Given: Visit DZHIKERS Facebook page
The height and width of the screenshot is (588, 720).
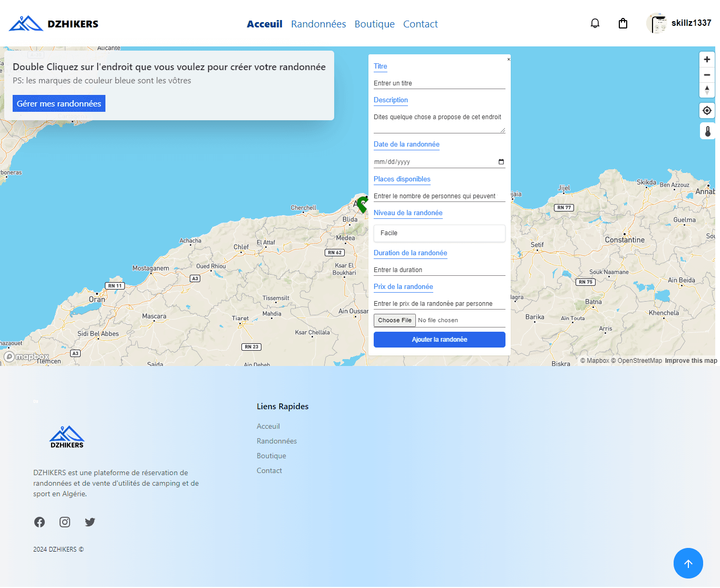Looking at the screenshot, I should click(x=40, y=522).
